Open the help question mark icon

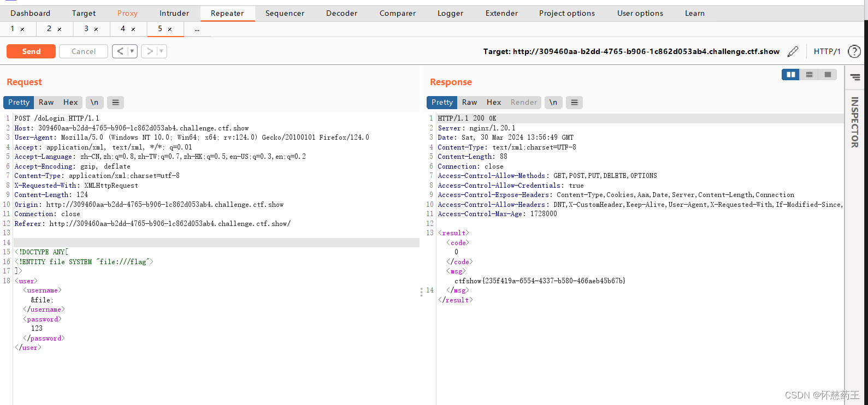[854, 51]
